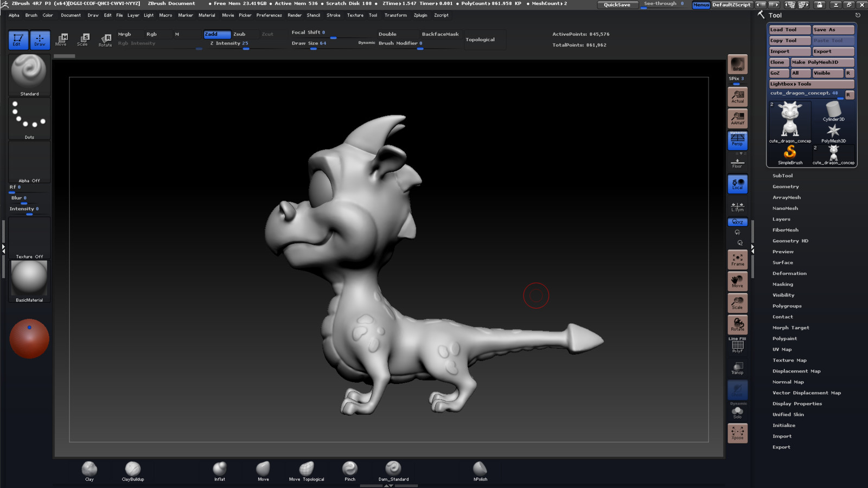
Task: Select the hPolish brush
Action: 480,471
